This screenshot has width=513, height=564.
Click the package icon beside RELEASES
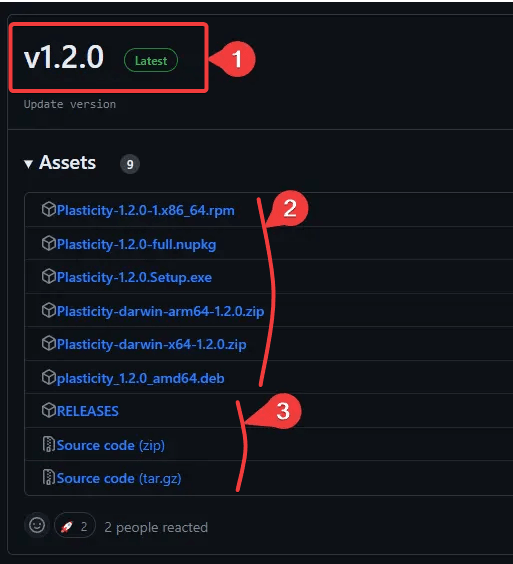pos(49,410)
